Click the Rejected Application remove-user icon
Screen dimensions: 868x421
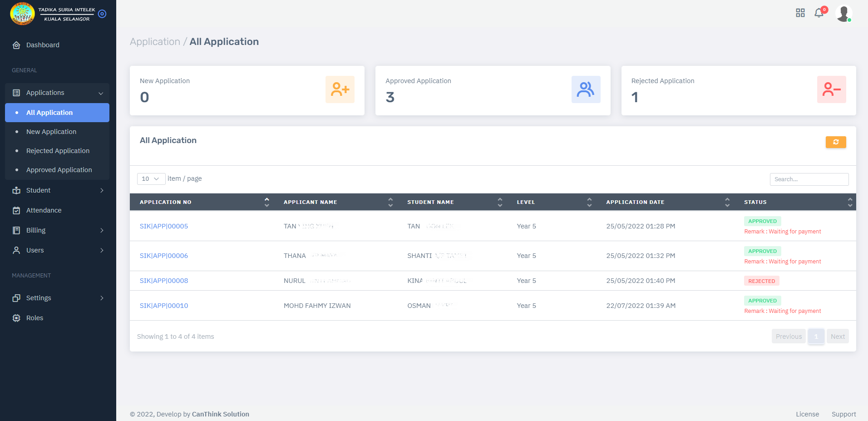[x=831, y=89]
